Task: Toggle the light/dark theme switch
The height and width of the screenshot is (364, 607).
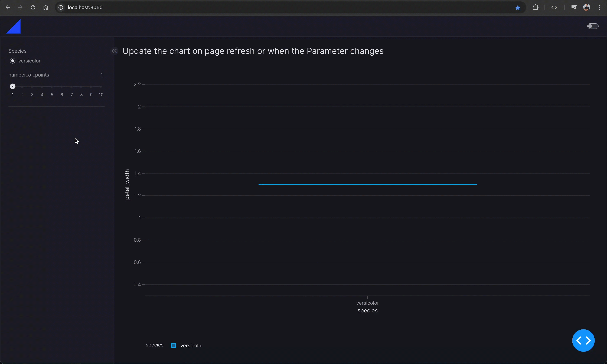Action: pos(593,26)
